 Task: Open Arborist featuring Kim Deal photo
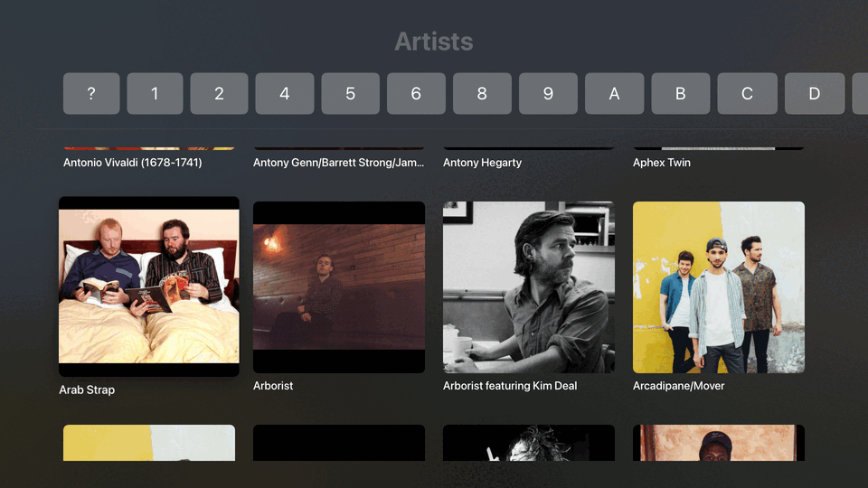point(529,287)
